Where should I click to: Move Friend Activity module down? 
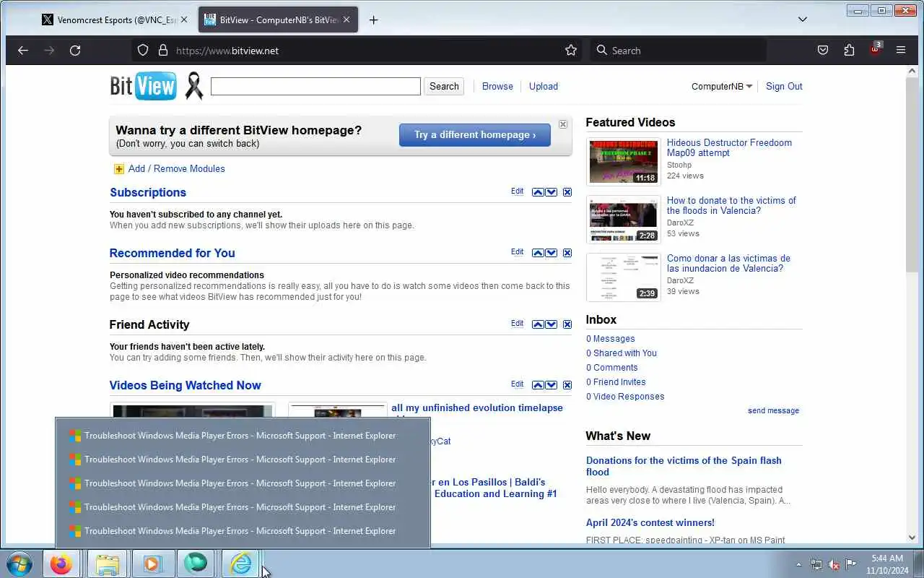[x=551, y=324]
